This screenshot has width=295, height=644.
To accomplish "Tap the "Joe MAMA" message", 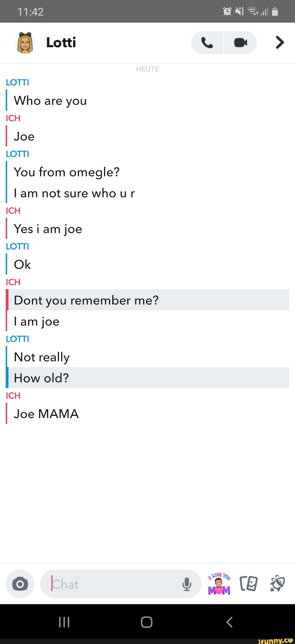I will 46,414.
